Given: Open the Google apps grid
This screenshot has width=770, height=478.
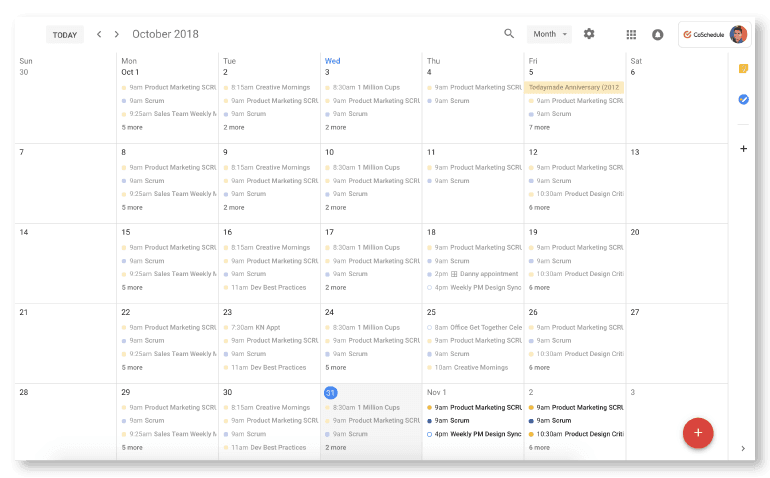Looking at the screenshot, I should tap(631, 34).
